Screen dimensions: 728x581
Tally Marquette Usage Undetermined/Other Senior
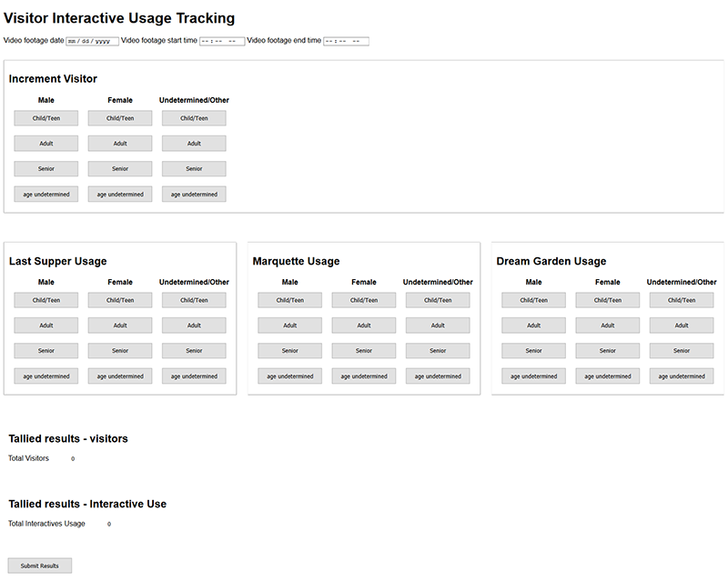[438, 351]
